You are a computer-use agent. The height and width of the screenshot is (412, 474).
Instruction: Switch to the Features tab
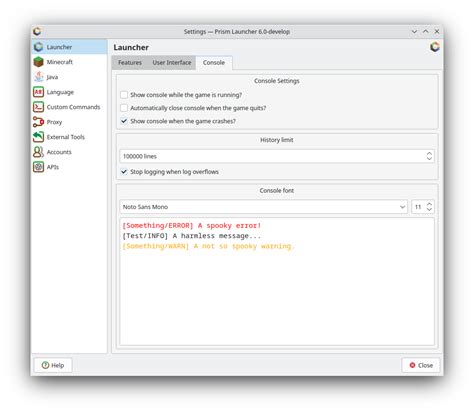(x=130, y=63)
